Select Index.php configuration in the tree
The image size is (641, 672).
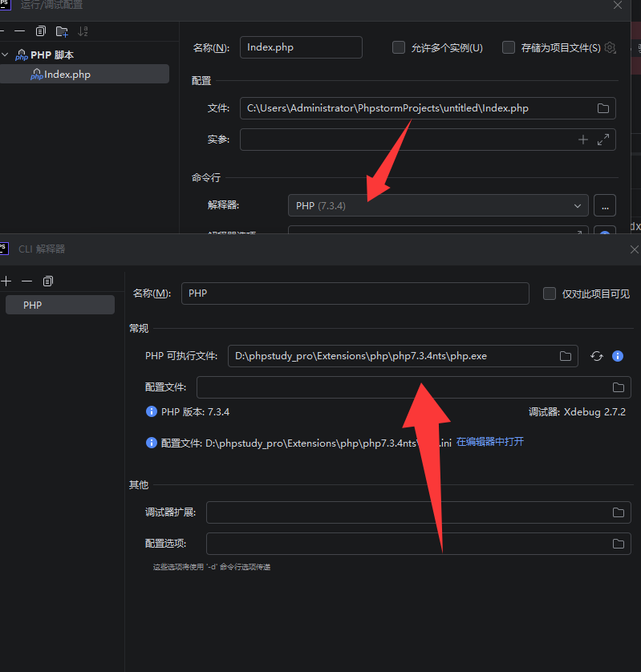[67, 75]
